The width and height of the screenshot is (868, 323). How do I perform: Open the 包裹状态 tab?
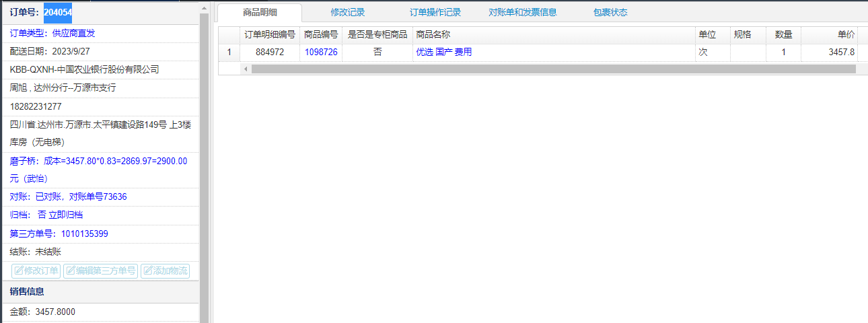click(610, 12)
